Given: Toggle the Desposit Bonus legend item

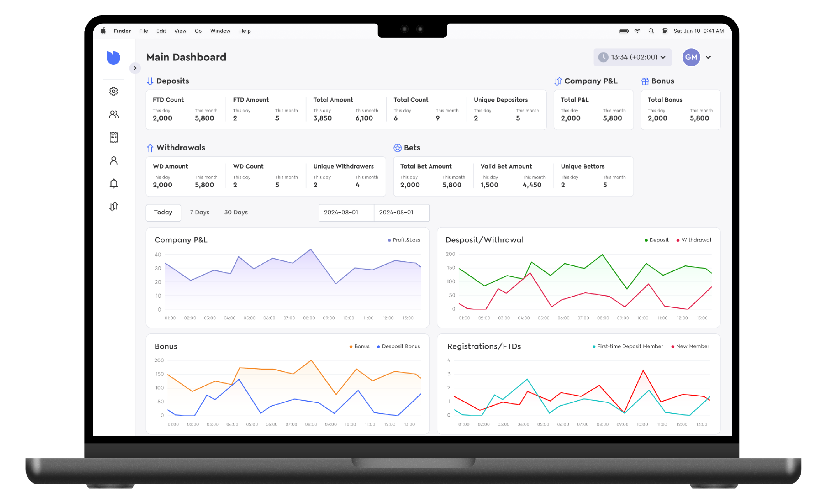Looking at the screenshot, I should (x=398, y=346).
